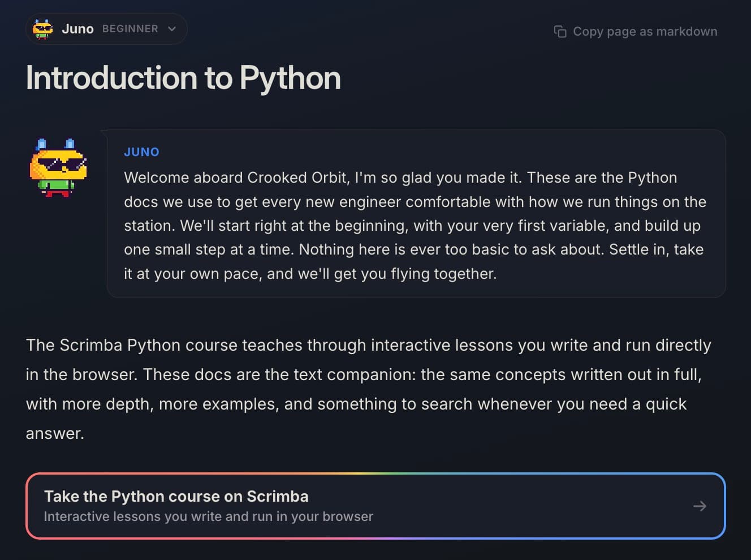Image resolution: width=751 pixels, height=560 pixels.
Task: Click the arrow icon on Scrimba card
Action: [x=700, y=506]
